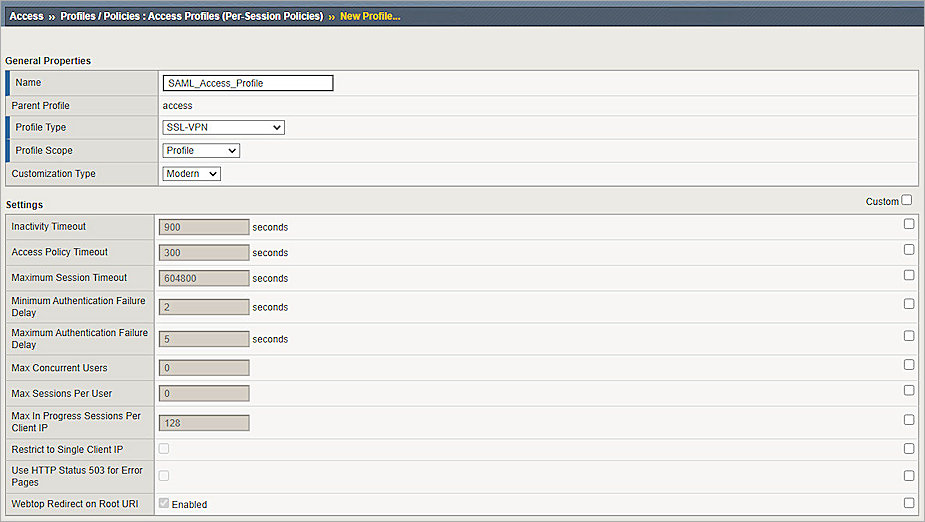
Task: Click the Parent Profile label
Action: click(x=40, y=106)
